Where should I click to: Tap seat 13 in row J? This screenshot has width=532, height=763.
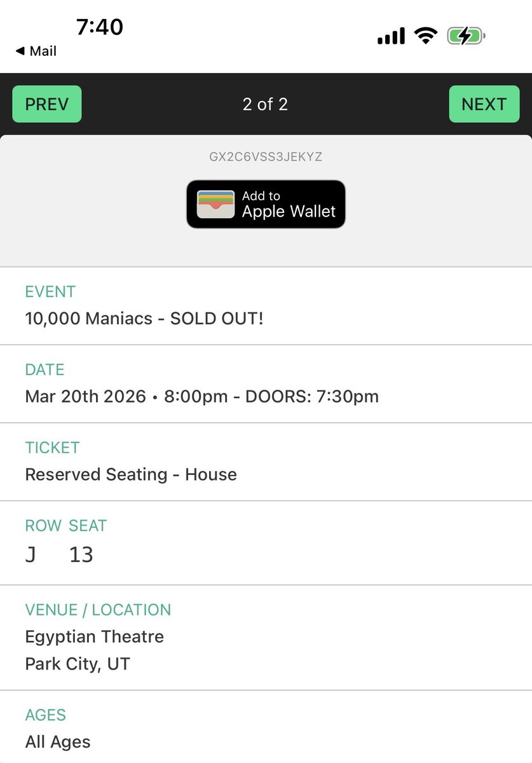tap(81, 554)
